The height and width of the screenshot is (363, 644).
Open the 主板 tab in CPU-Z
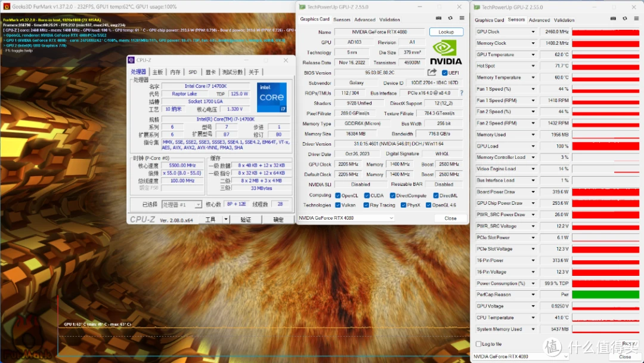[x=157, y=72]
